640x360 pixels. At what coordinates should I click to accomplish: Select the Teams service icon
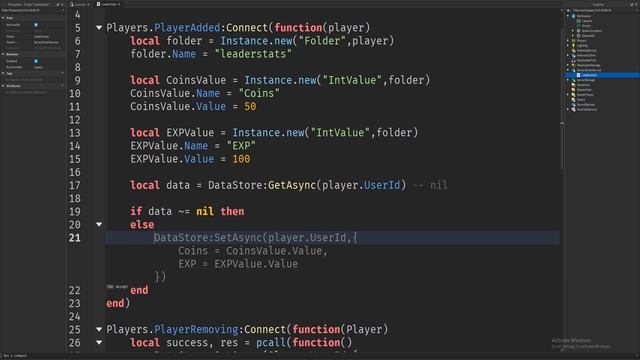(x=573, y=100)
